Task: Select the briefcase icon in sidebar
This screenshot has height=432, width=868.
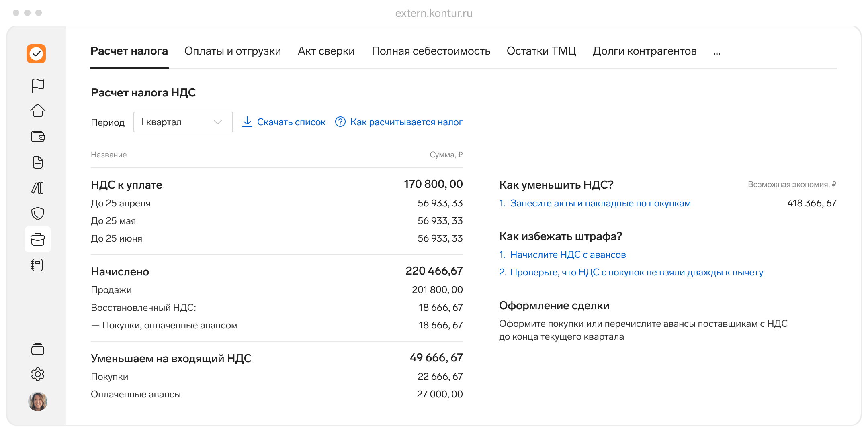Action: [38, 239]
